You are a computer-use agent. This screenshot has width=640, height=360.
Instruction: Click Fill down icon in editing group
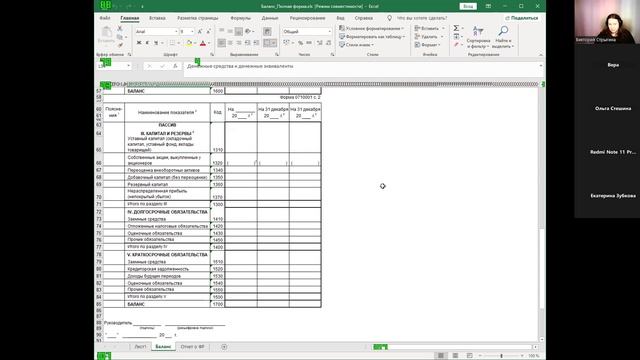pyautogui.click(x=456, y=36)
